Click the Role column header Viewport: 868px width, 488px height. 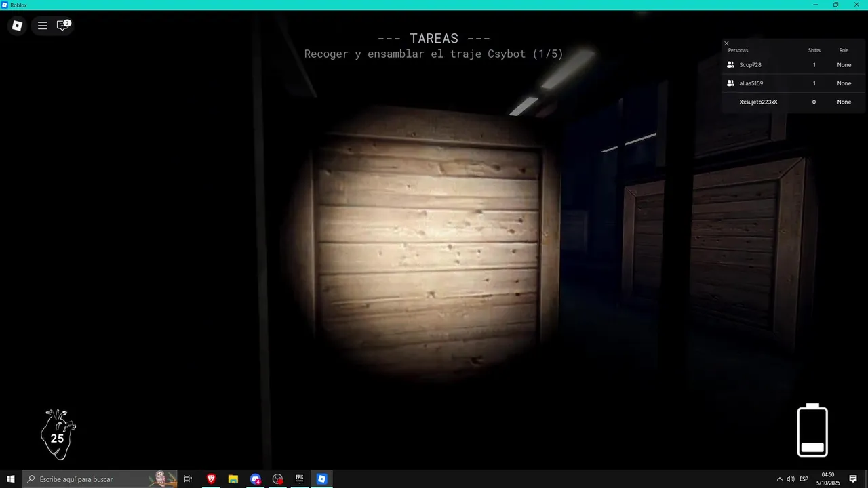coord(844,50)
